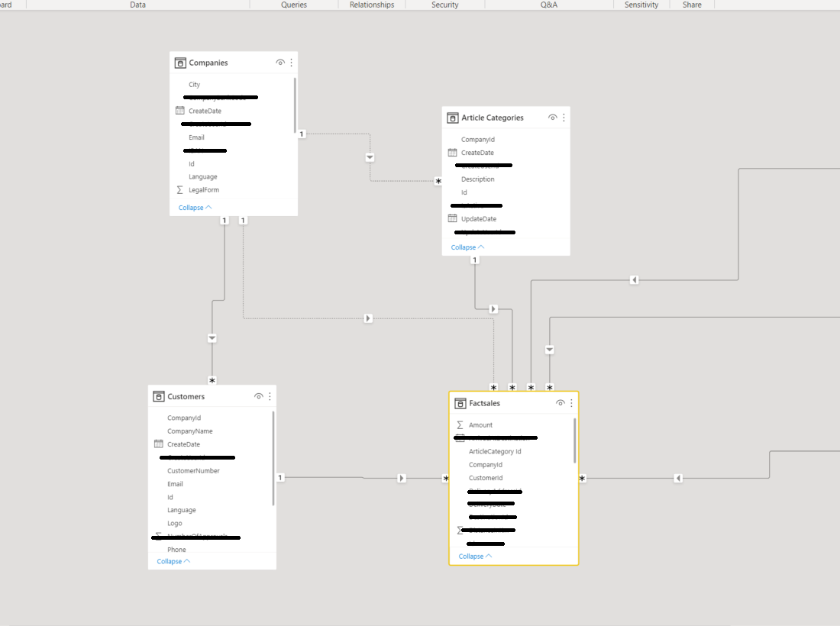Click the Article Categories table icon
The width and height of the screenshot is (840, 626).
coord(453,118)
